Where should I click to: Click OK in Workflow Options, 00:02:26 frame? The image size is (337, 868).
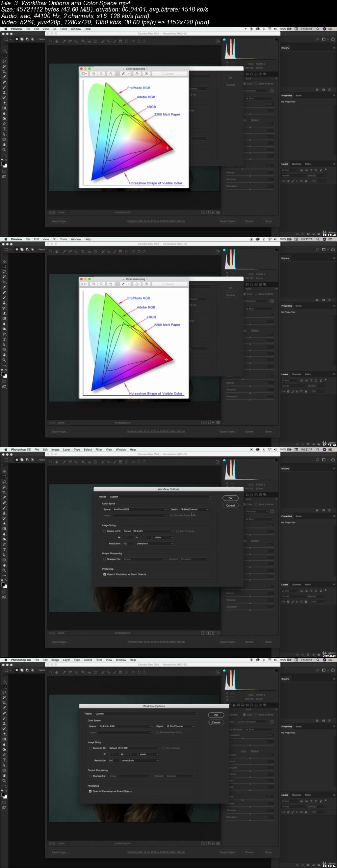[230, 498]
